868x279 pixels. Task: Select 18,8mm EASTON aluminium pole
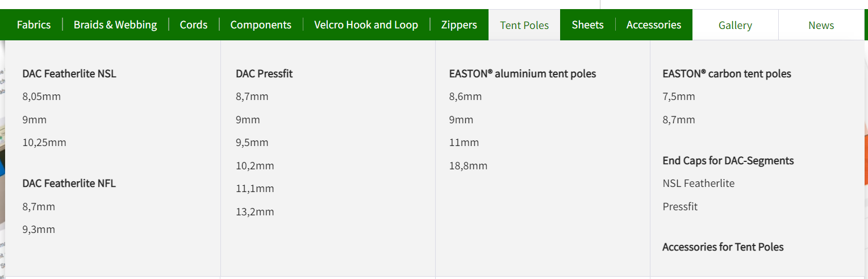(x=468, y=166)
